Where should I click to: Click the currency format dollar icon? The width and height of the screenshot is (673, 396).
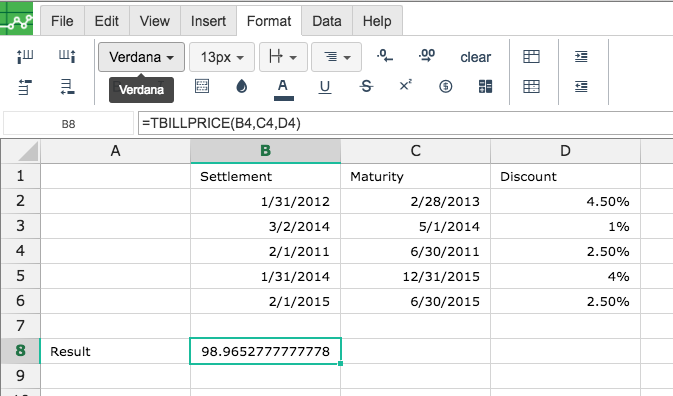click(446, 87)
